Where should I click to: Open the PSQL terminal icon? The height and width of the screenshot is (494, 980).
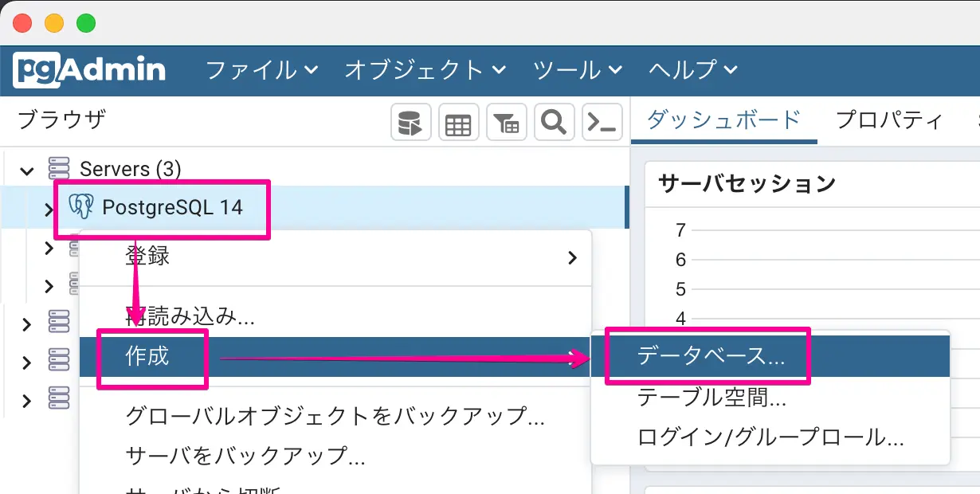point(602,123)
